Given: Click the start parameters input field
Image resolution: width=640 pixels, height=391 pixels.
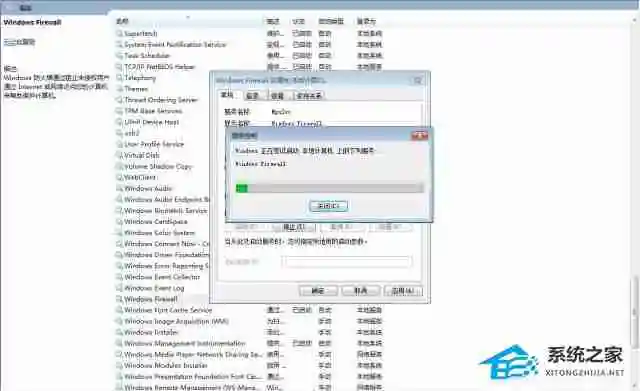Looking at the screenshot, I should coord(347,262).
